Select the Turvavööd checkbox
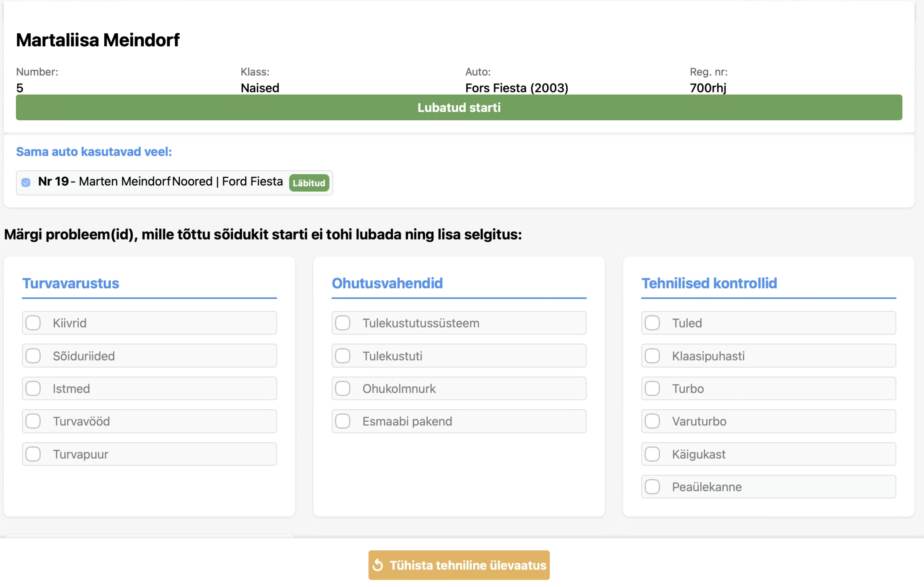Screen dimensions: 924x587 tap(33, 421)
